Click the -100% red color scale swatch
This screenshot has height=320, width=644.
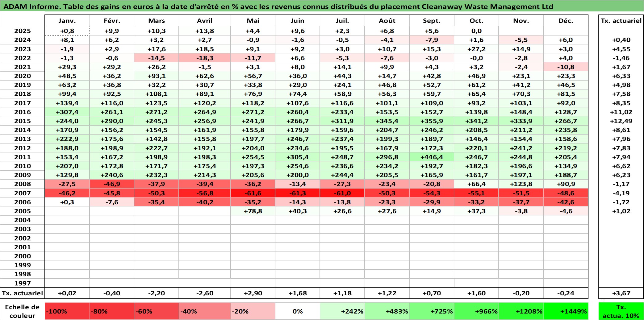67,311
